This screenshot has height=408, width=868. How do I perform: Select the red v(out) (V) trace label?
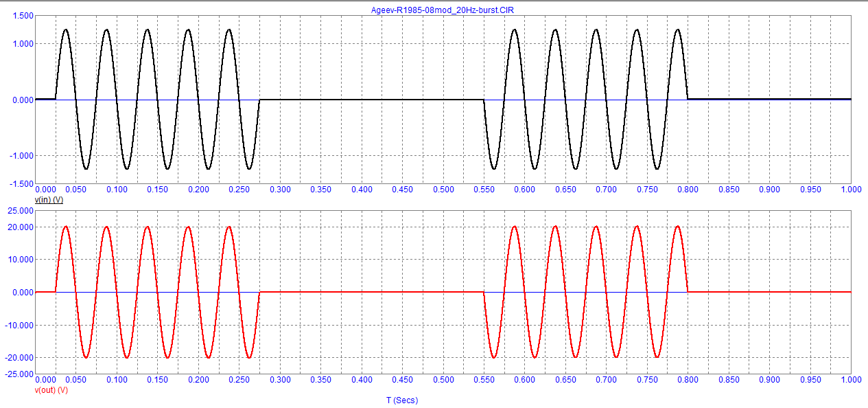click(51, 390)
